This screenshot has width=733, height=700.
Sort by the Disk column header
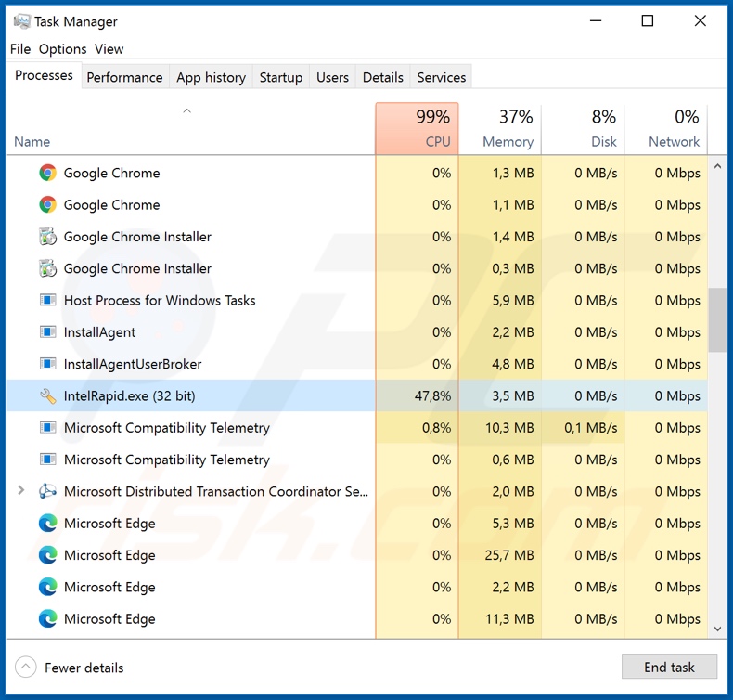(583, 129)
